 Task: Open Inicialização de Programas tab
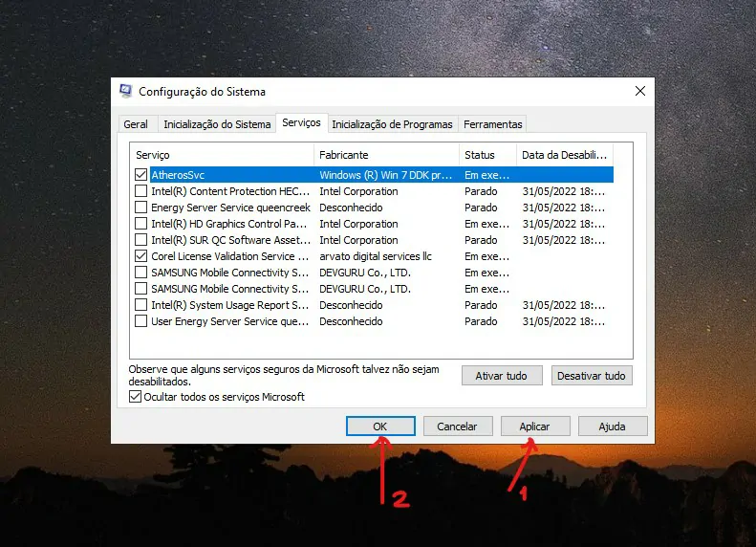coord(392,124)
